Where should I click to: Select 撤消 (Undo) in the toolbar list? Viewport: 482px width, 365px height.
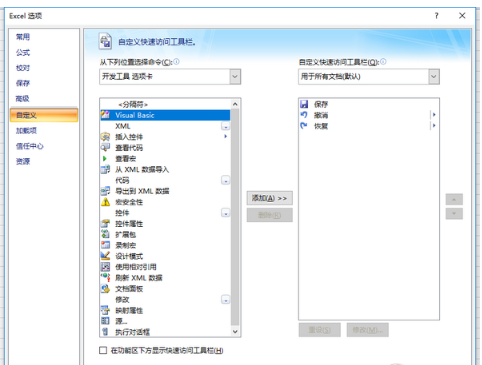[369, 115]
